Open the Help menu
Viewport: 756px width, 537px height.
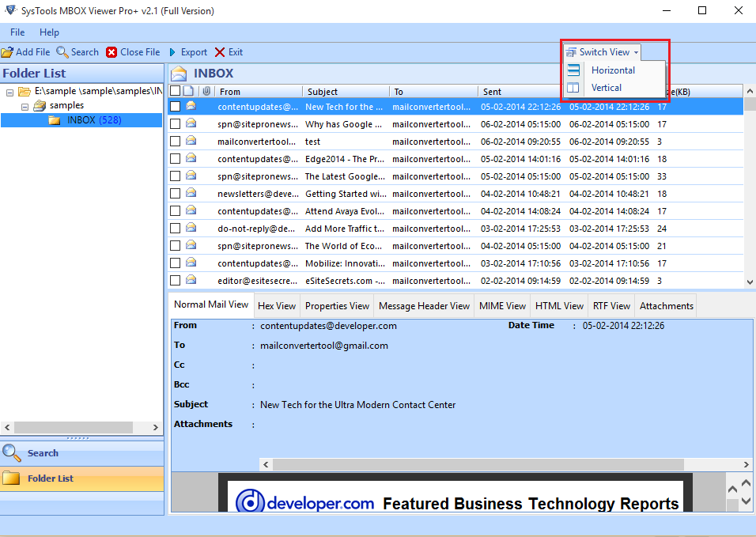tap(49, 32)
